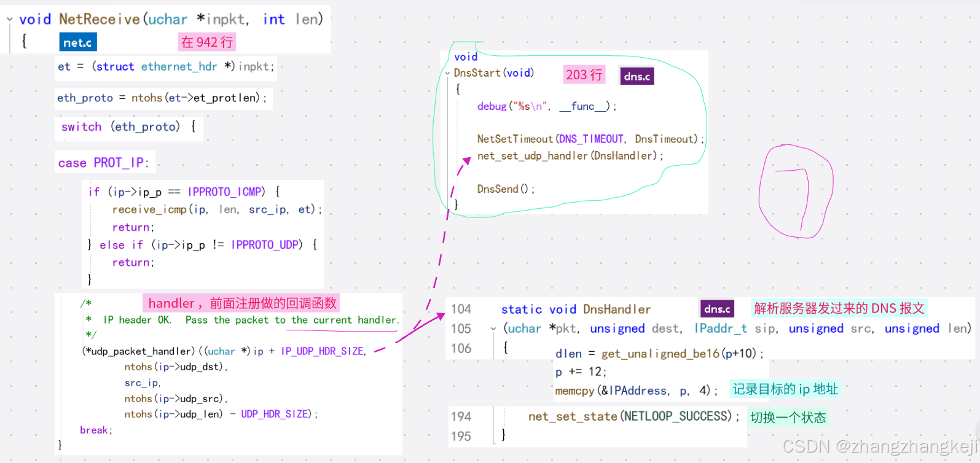Click the '(*udp_packet_handler)((uchar *)ip + IP_UDP_HDR_SIZE,' line
The image size is (980, 463).
pos(224,351)
